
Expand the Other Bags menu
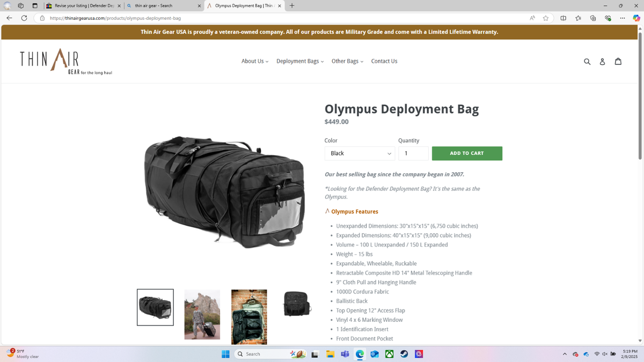[x=347, y=61]
